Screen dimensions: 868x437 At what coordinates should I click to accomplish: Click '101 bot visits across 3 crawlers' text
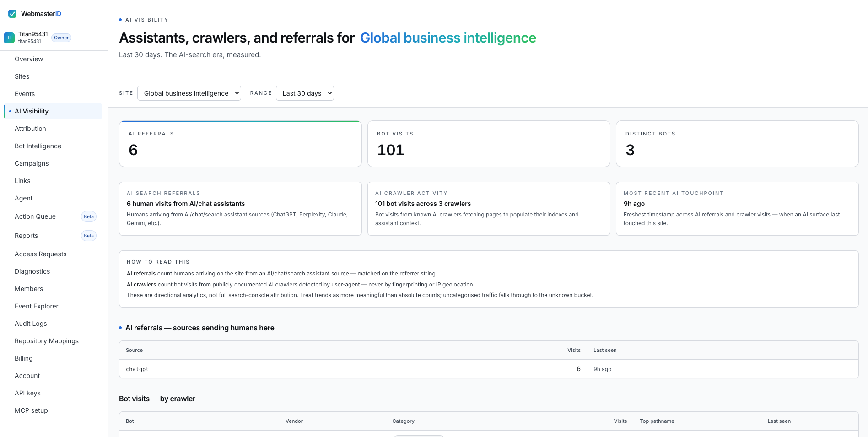(x=423, y=204)
